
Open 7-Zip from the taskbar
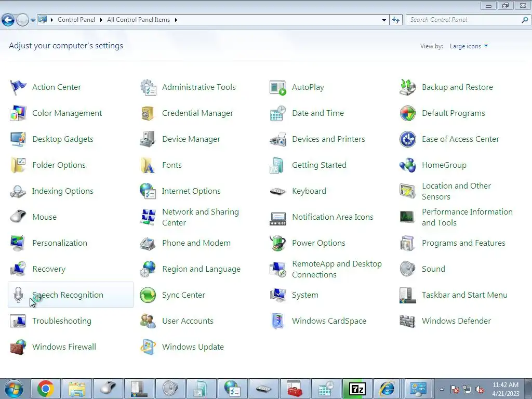point(357,389)
